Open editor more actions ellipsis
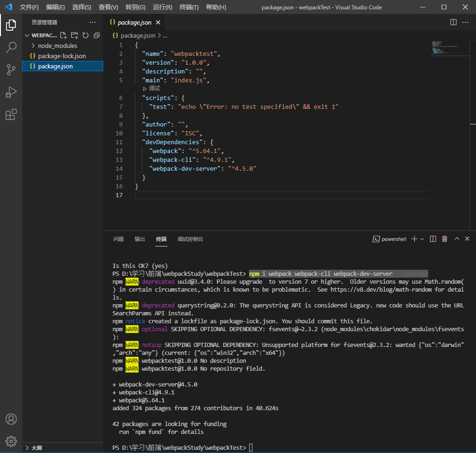Viewport: 476px width, 453px height. point(465,22)
